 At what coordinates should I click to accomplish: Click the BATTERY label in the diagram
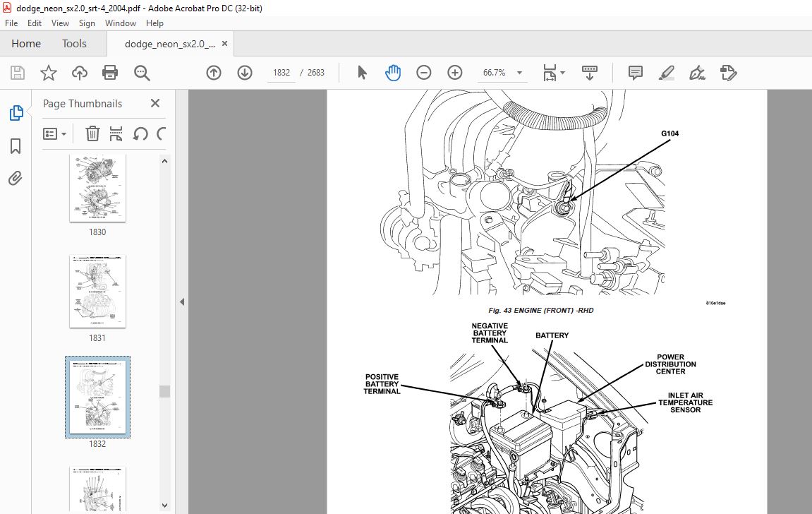point(552,335)
